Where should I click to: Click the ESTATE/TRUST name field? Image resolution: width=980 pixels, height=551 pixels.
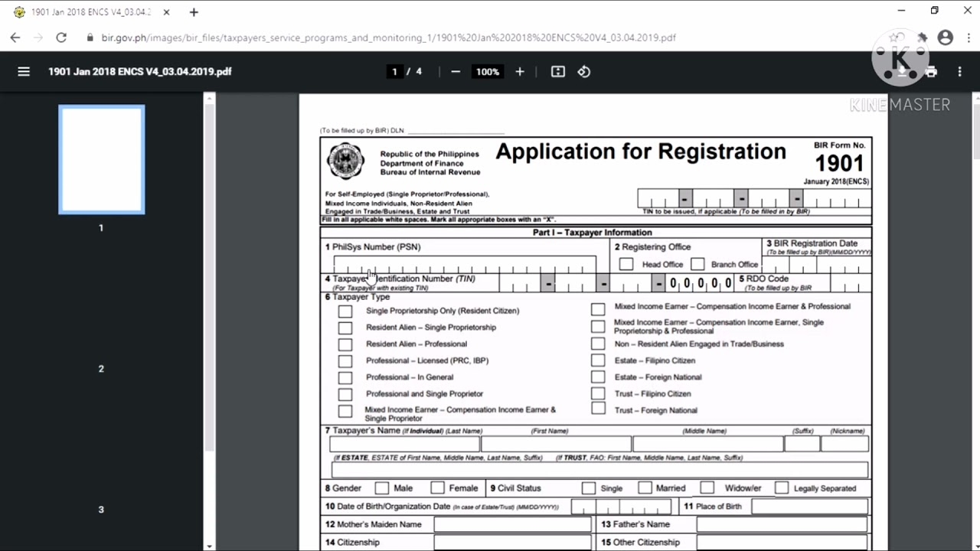click(x=599, y=469)
